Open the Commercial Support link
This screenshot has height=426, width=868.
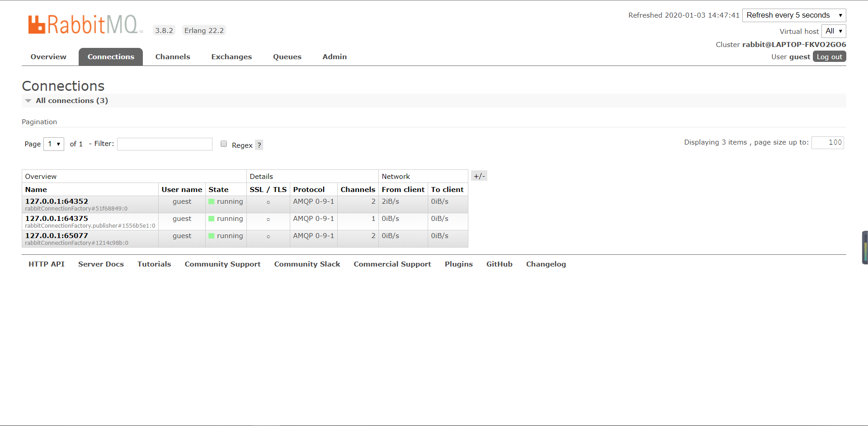point(392,264)
